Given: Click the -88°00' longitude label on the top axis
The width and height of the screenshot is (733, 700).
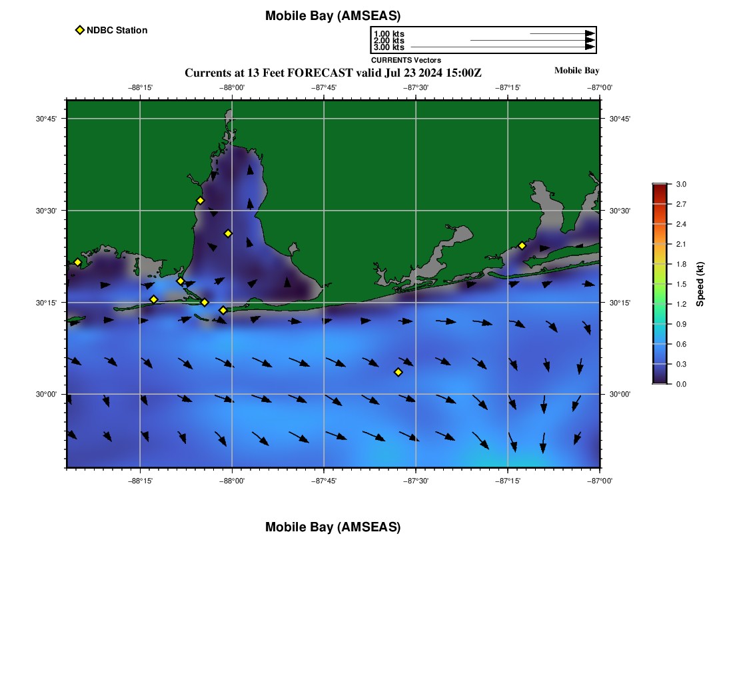Looking at the screenshot, I should tap(232, 87).
